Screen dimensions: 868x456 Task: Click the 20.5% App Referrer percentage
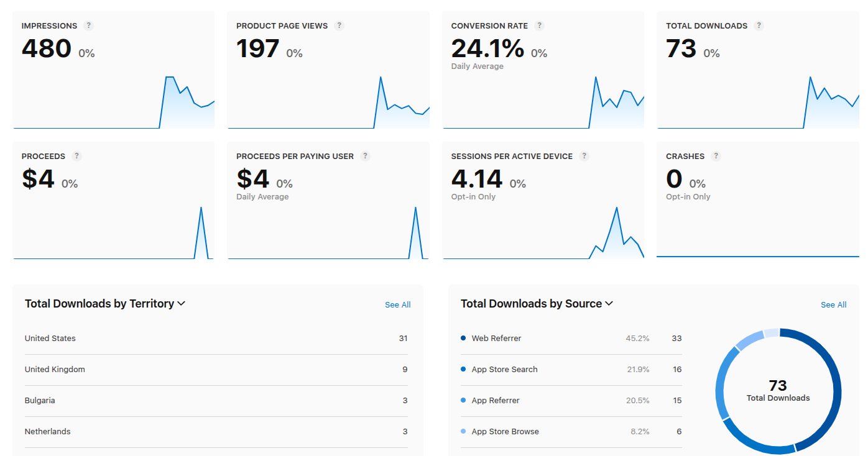coord(637,401)
